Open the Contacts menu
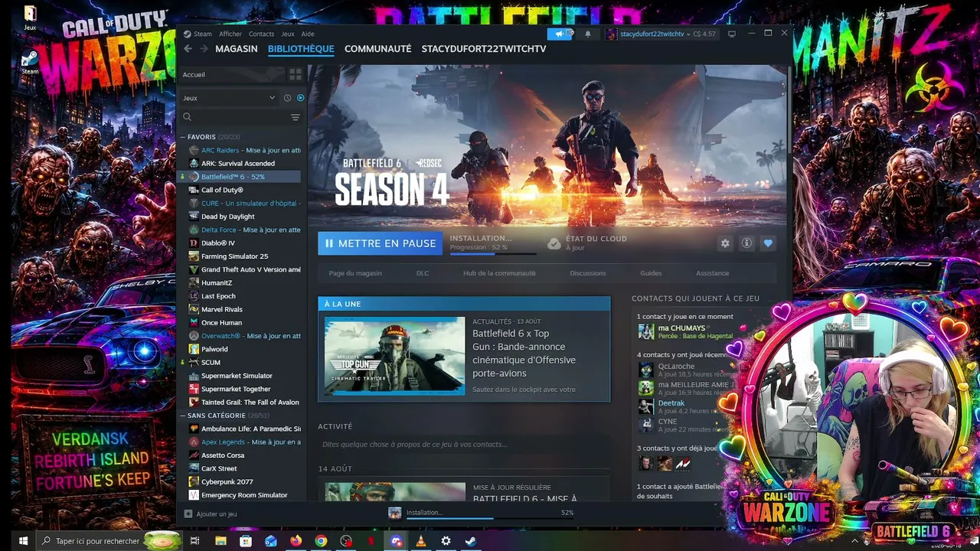Viewport: 980px width, 551px height. [x=261, y=34]
